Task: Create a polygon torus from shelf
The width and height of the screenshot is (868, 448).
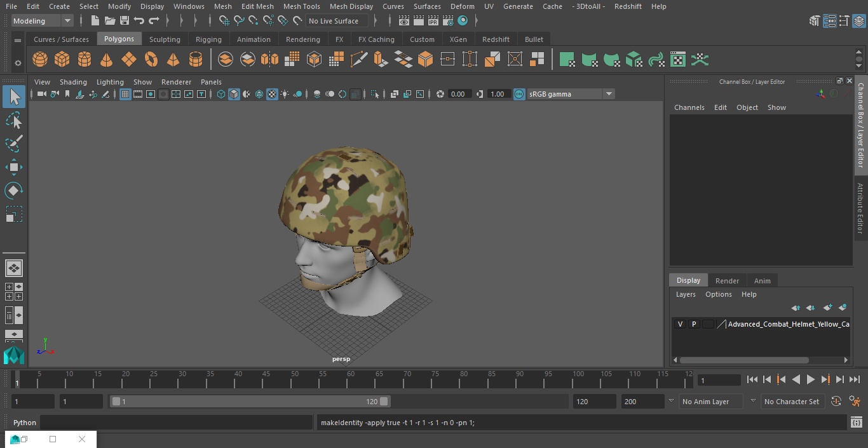Action: 151,60
